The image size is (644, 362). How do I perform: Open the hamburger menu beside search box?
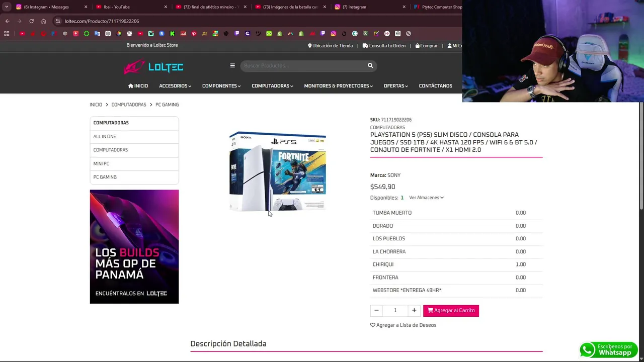pos(232,65)
